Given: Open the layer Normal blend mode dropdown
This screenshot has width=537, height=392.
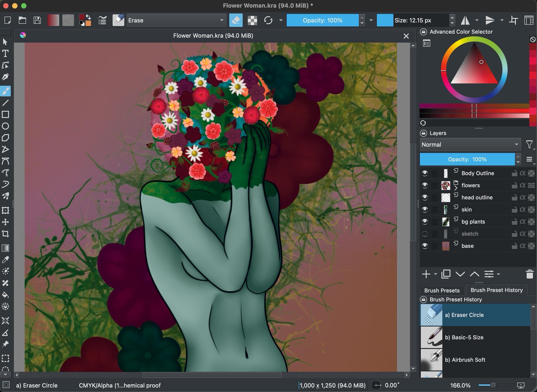Looking at the screenshot, I should pos(470,144).
